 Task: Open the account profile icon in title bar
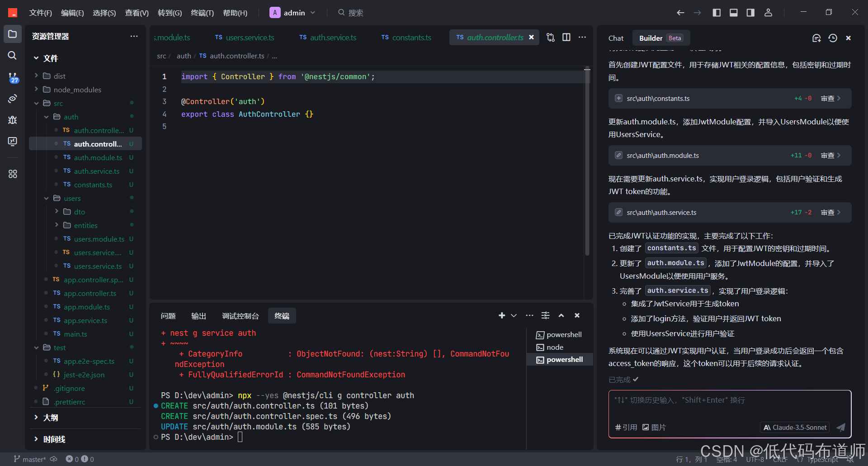coord(768,13)
